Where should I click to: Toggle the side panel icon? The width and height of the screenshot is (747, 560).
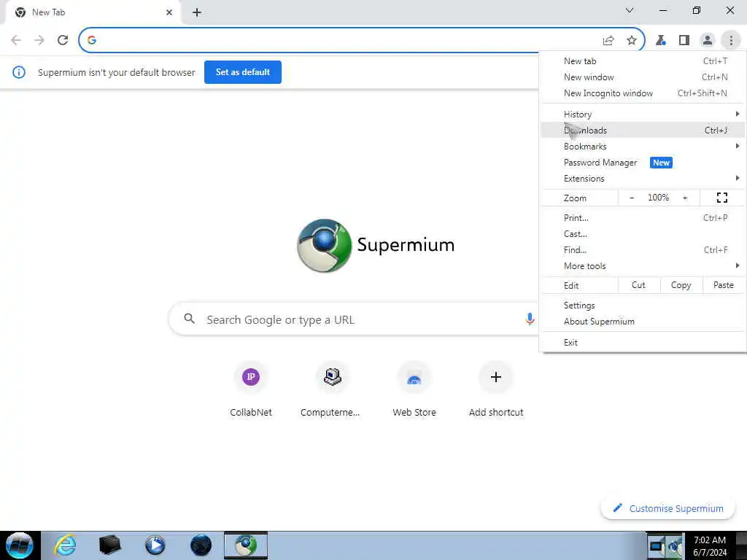tap(684, 41)
